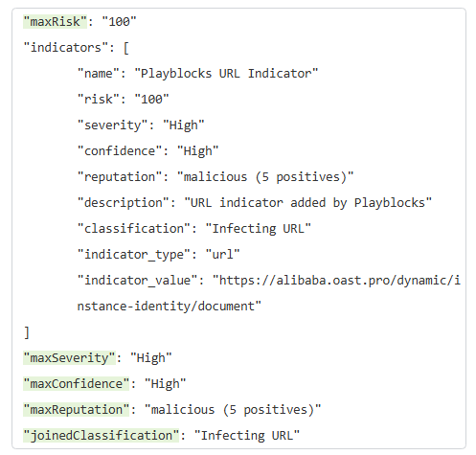The width and height of the screenshot is (476, 455).
Task: Click the severity value "High"
Action: pyautogui.click(x=184, y=125)
